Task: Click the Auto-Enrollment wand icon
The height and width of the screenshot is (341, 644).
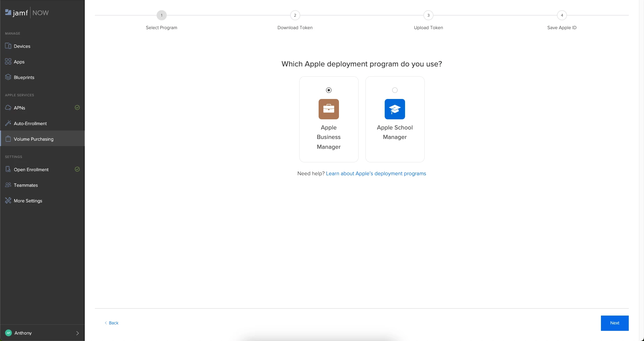Action: click(8, 123)
